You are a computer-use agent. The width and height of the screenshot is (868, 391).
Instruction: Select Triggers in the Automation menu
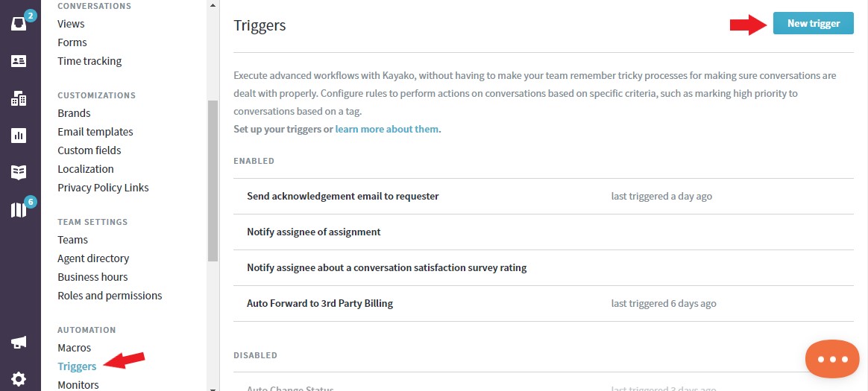tap(77, 366)
